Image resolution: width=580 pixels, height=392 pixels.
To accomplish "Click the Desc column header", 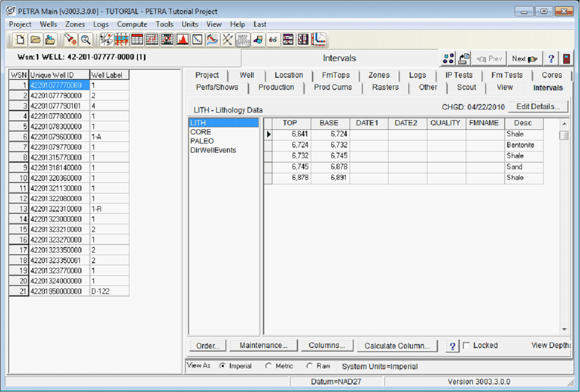I will [523, 123].
